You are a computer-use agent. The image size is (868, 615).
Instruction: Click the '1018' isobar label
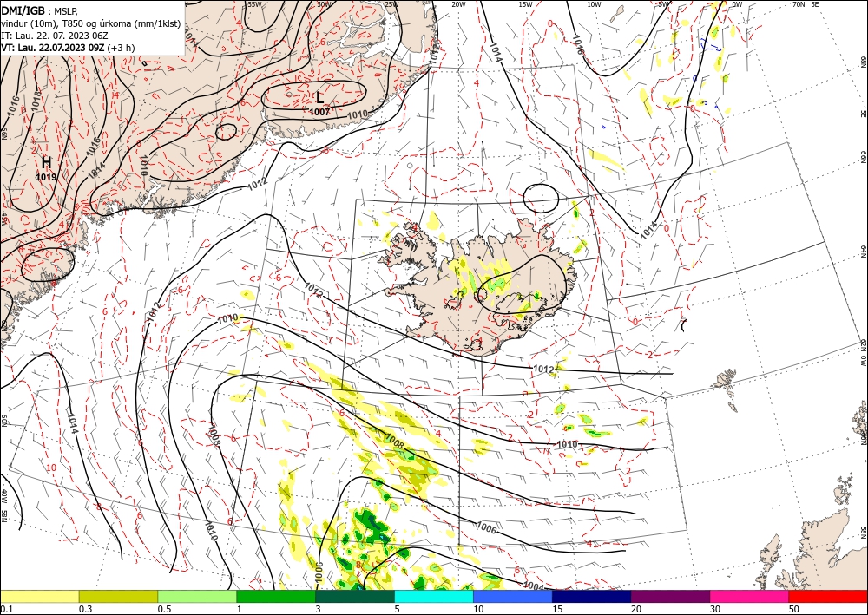click(36, 101)
